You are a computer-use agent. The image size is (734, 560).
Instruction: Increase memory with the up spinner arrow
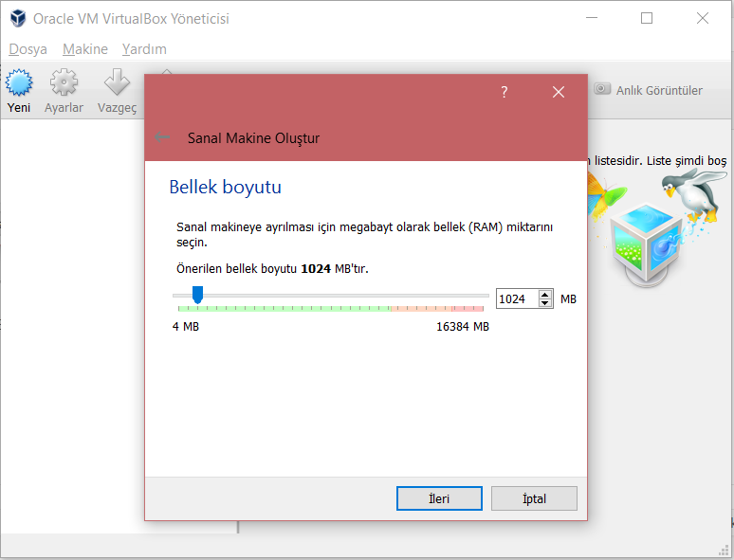tap(545, 295)
